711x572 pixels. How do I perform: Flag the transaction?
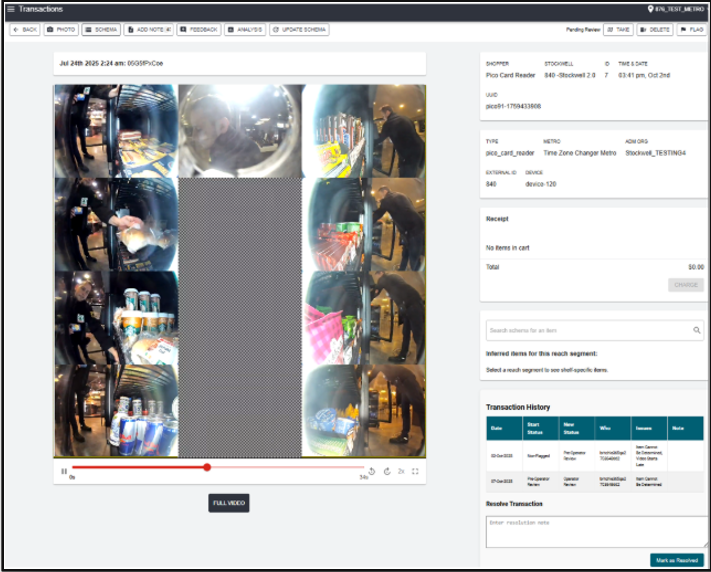tap(691, 30)
